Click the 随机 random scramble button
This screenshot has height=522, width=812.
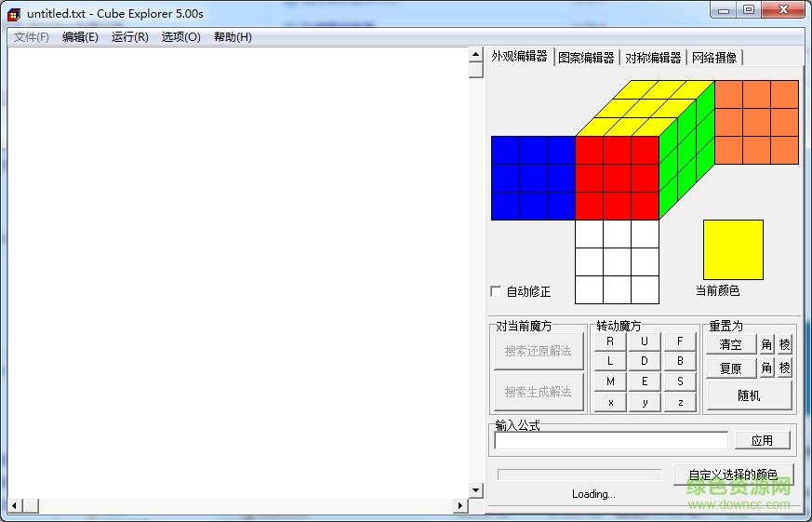pos(749,395)
